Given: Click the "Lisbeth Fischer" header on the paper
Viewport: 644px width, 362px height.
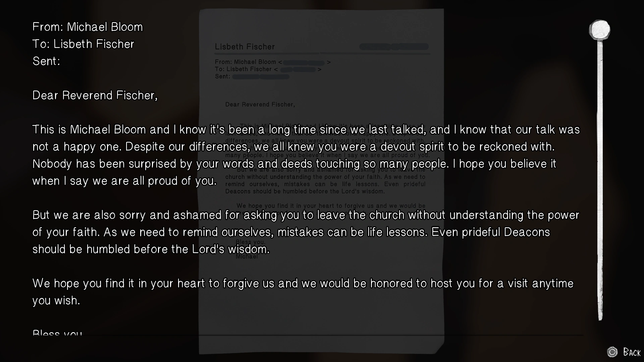Looking at the screenshot, I should [x=245, y=47].
